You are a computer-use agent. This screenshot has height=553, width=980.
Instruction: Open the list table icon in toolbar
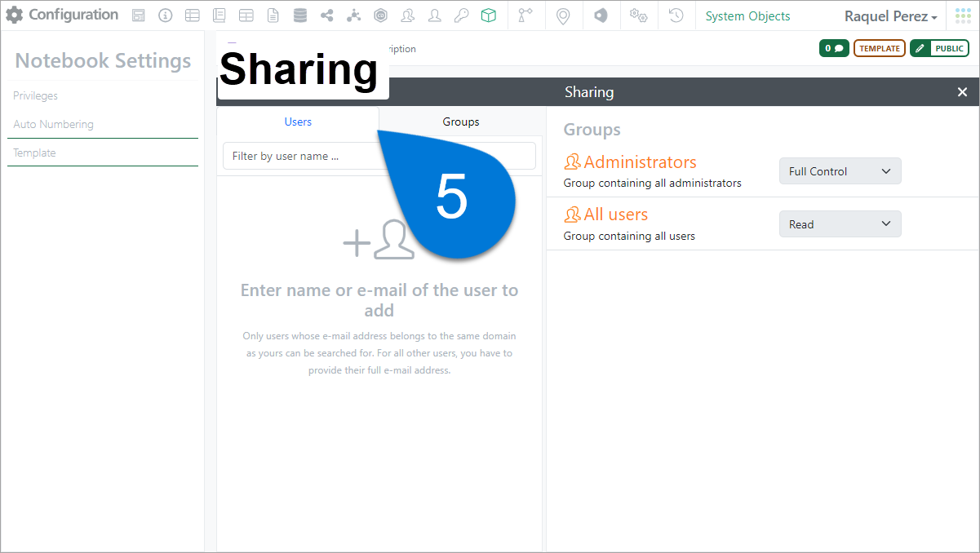[192, 15]
